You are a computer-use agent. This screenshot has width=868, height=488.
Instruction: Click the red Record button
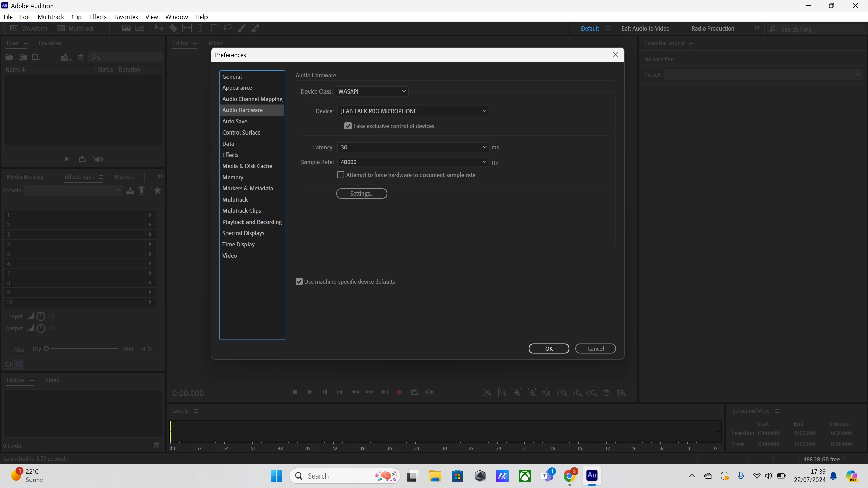tap(399, 392)
